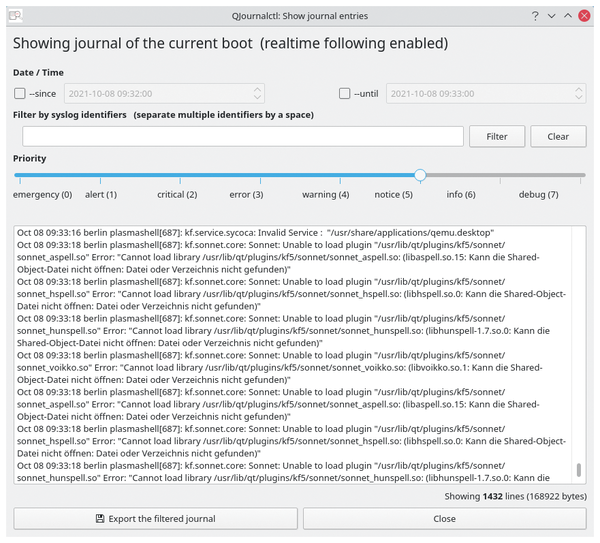Set priority slider to emergency (0) tick
Screen dimensions: 600x543
coord(20,180)
